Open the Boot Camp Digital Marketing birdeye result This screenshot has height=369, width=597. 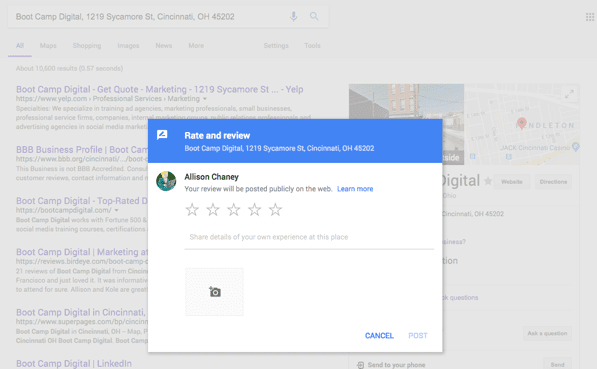82,252
